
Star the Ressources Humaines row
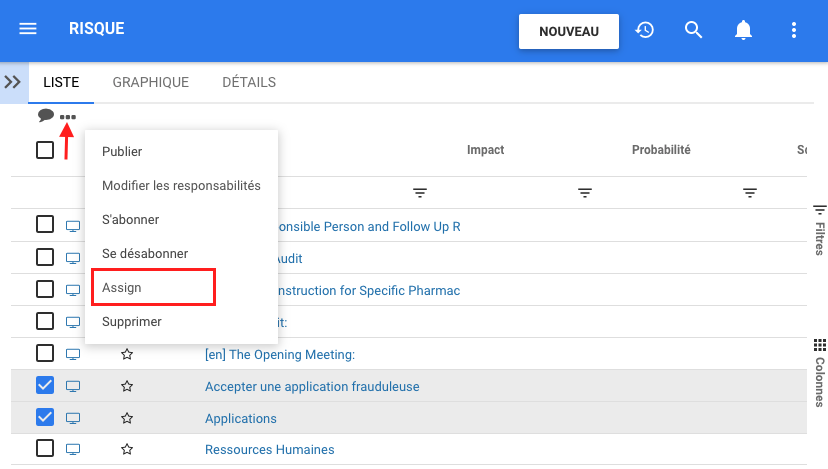point(127,450)
